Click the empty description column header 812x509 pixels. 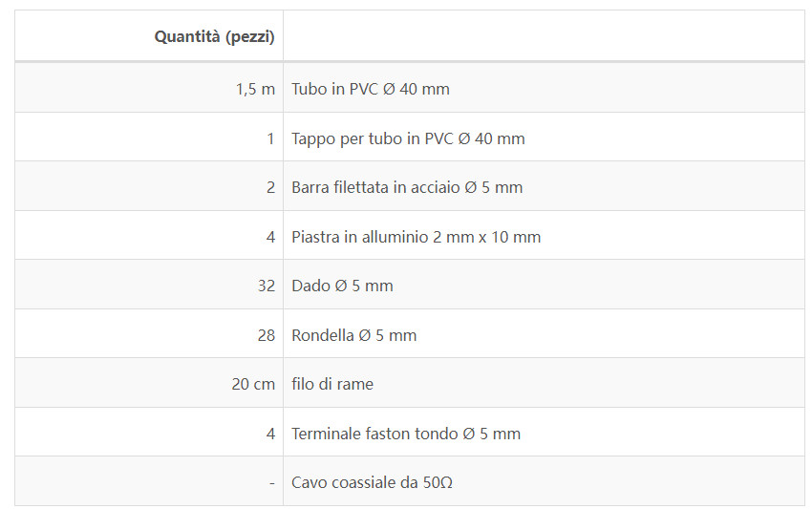tap(544, 36)
